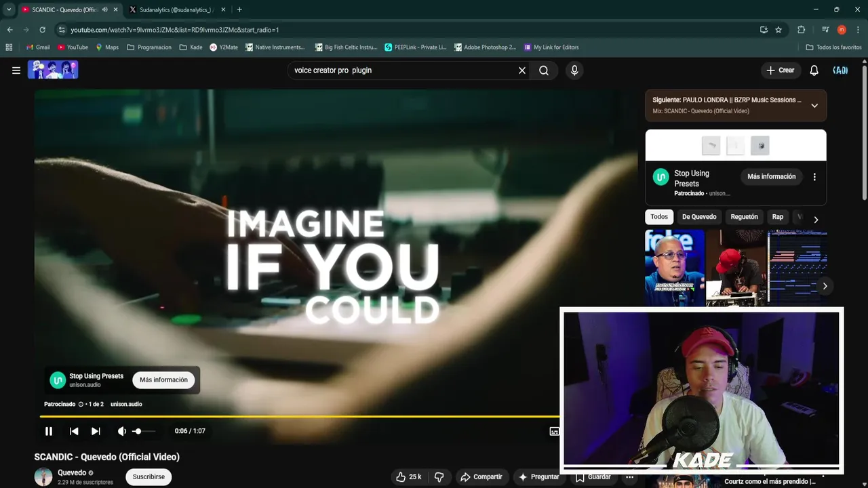Click the yellow ad progress bar
This screenshot has width=868, height=488.
[300, 416]
